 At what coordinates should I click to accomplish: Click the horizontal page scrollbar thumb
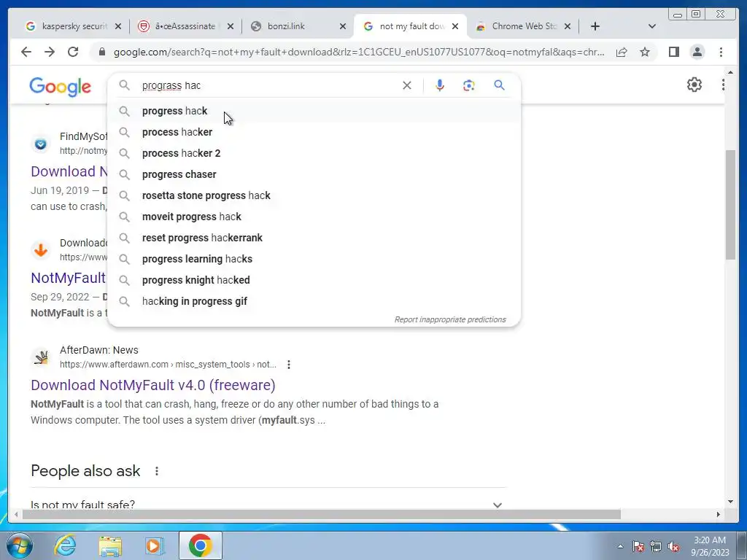[322, 514]
